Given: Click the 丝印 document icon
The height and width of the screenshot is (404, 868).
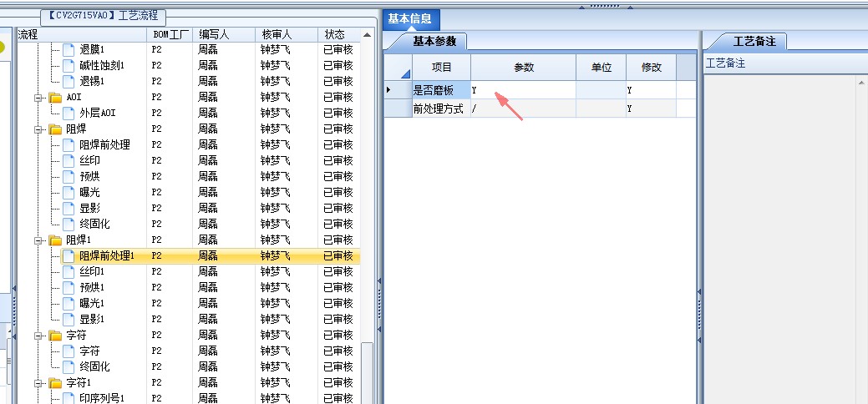Looking at the screenshot, I should (69, 161).
